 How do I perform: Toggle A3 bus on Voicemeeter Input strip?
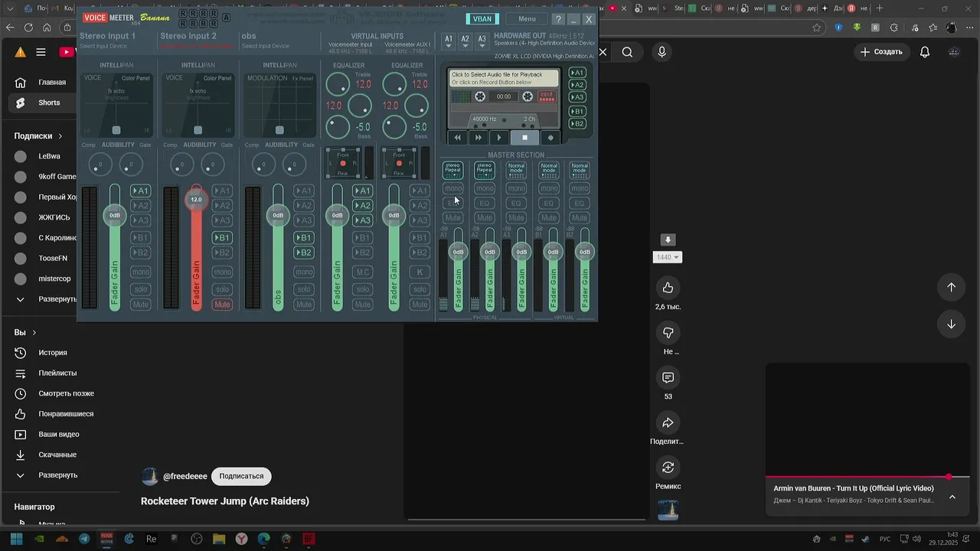pyautogui.click(x=363, y=220)
